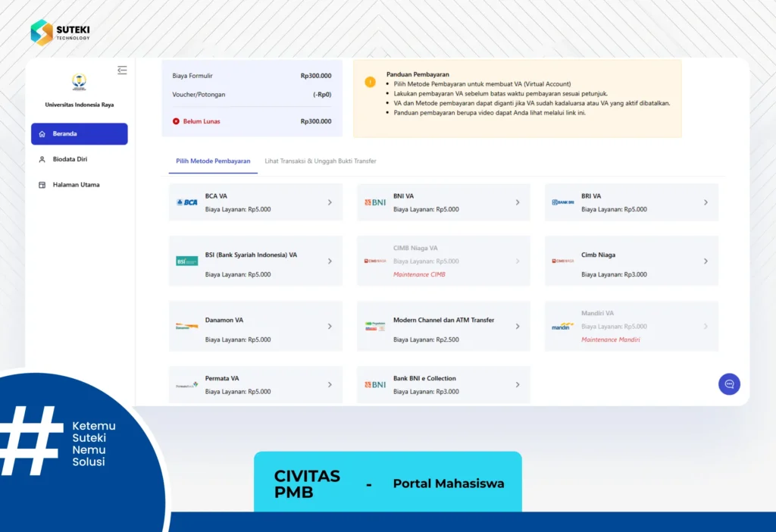Click the logo in the Cimb Niaga Rp3.000 card
This screenshot has width=776, height=532.
[x=563, y=261]
